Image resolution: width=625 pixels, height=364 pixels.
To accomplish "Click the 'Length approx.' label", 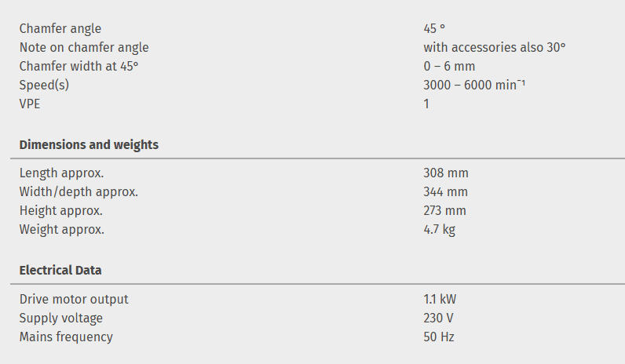I will click(61, 173).
